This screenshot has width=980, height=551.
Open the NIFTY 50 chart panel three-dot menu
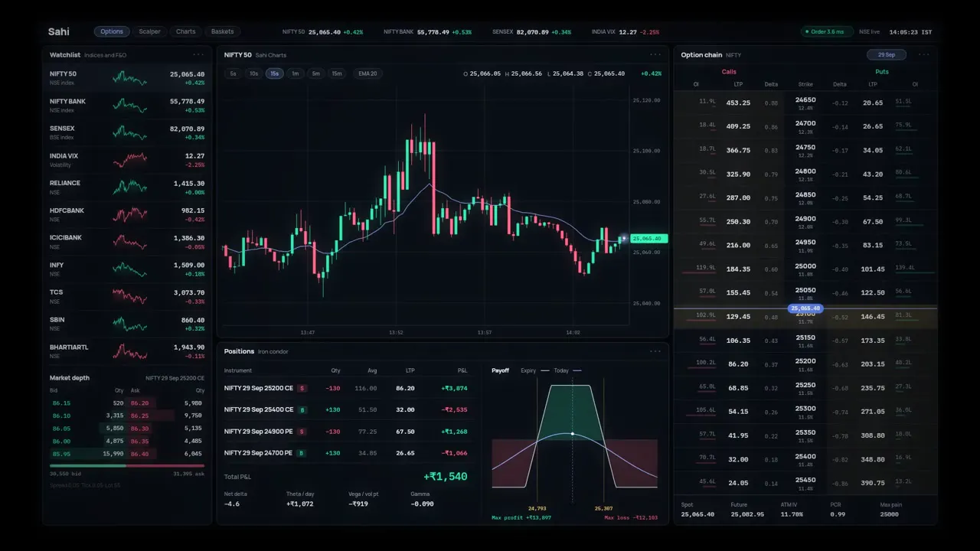click(x=655, y=54)
